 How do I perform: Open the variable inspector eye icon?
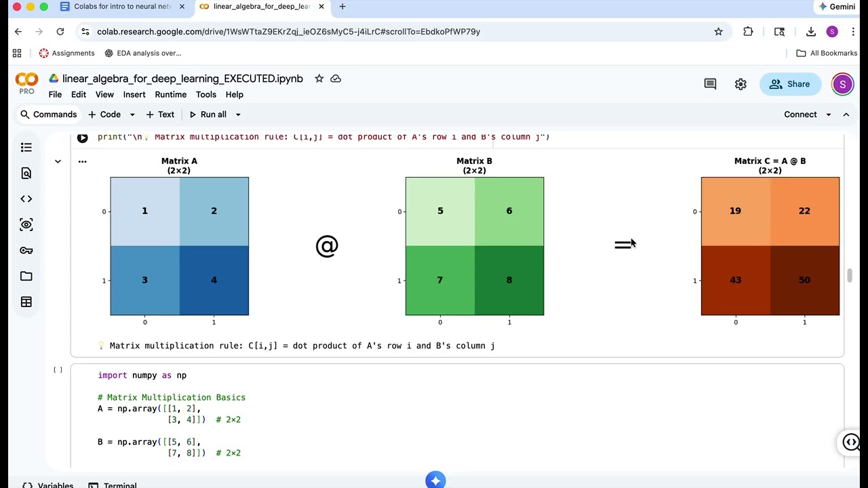tap(26, 224)
